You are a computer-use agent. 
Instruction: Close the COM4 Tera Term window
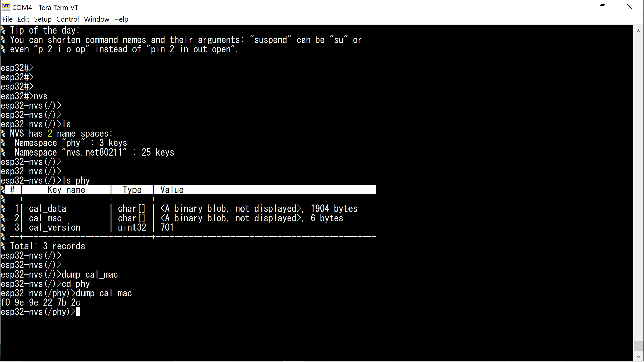(x=630, y=7)
